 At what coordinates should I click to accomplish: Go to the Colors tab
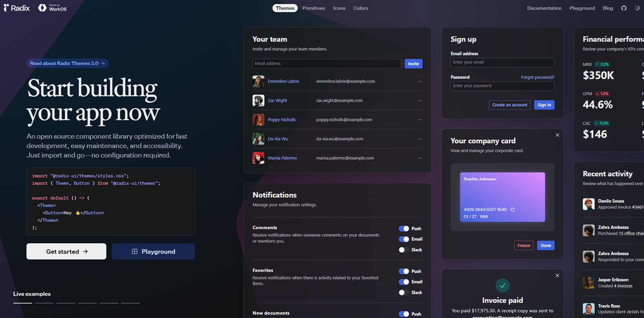coord(360,8)
